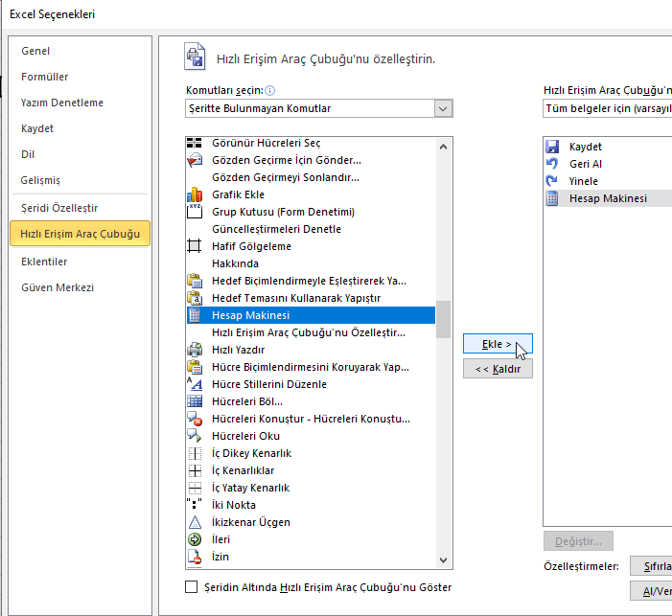Click the Hafif Gölgeleme icon
672x616 pixels.
(195, 246)
